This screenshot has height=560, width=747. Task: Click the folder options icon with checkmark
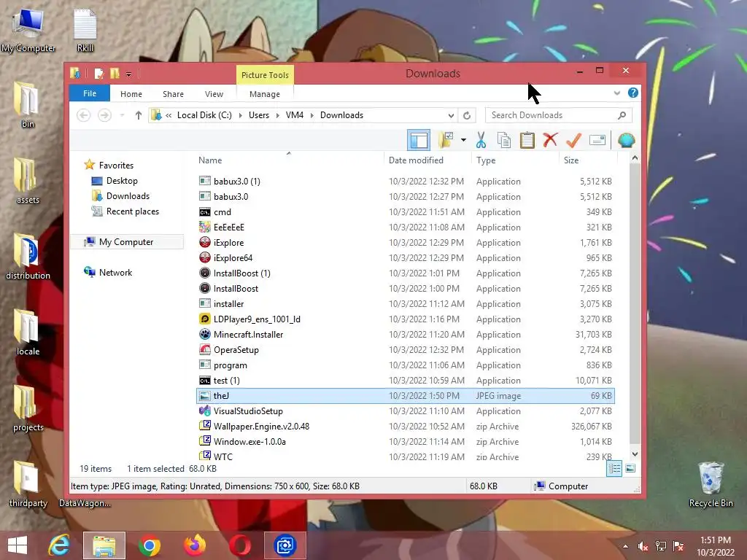[x=446, y=141]
